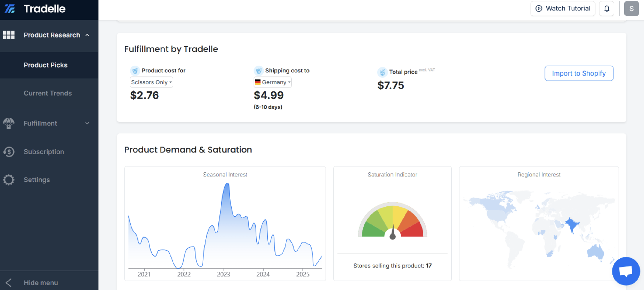Image resolution: width=644 pixels, height=290 pixels.
Task: Open Current Trends page
Action: 48,93
